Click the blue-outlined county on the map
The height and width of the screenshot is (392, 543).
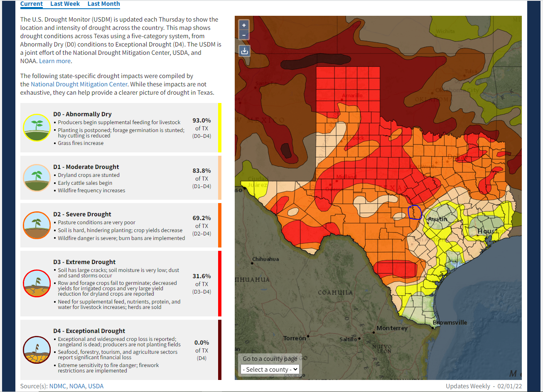click(x=415, y=212)
